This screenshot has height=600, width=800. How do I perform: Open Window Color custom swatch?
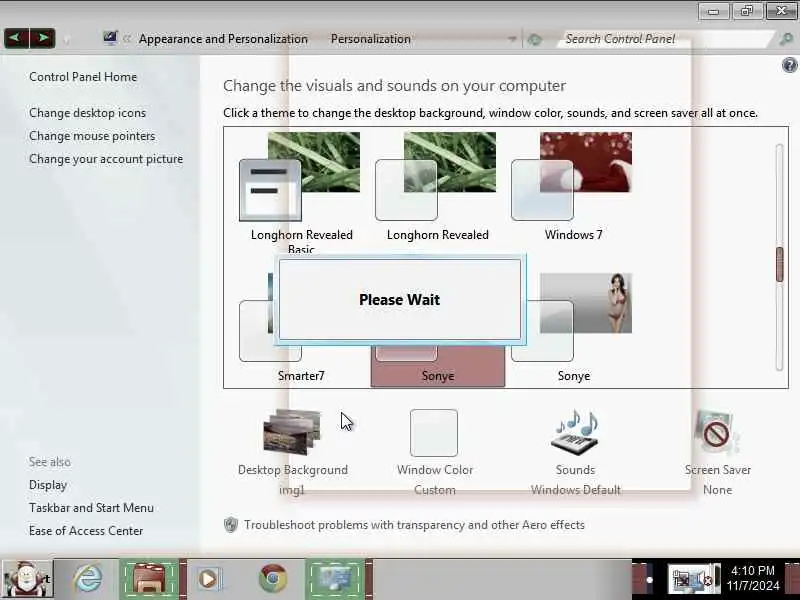coord(434,433)
